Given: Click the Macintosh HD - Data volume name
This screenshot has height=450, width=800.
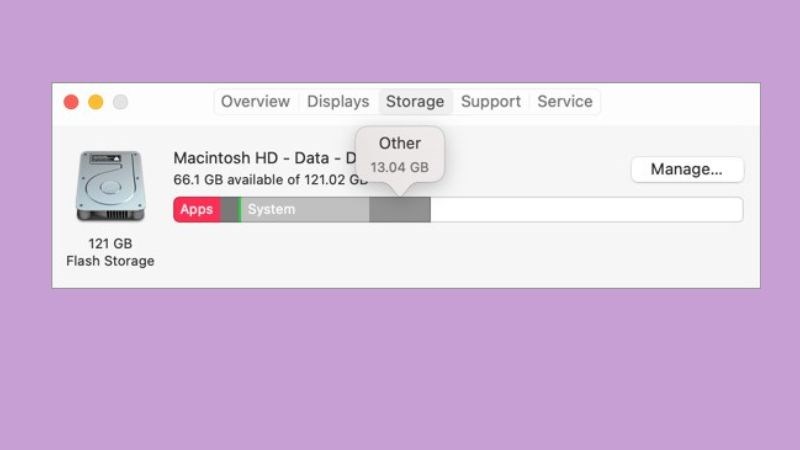Looking at the screenshot, I should [x=260, y=158].
